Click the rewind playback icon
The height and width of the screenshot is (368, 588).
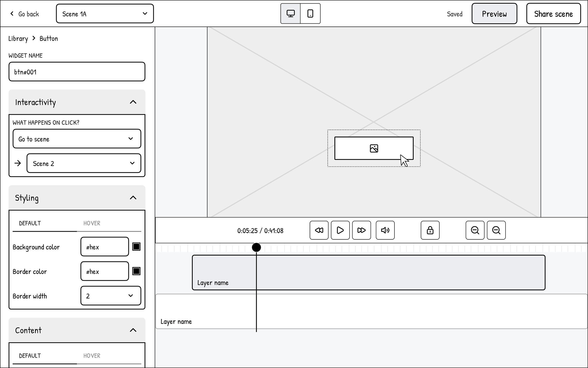pos(319,230)
